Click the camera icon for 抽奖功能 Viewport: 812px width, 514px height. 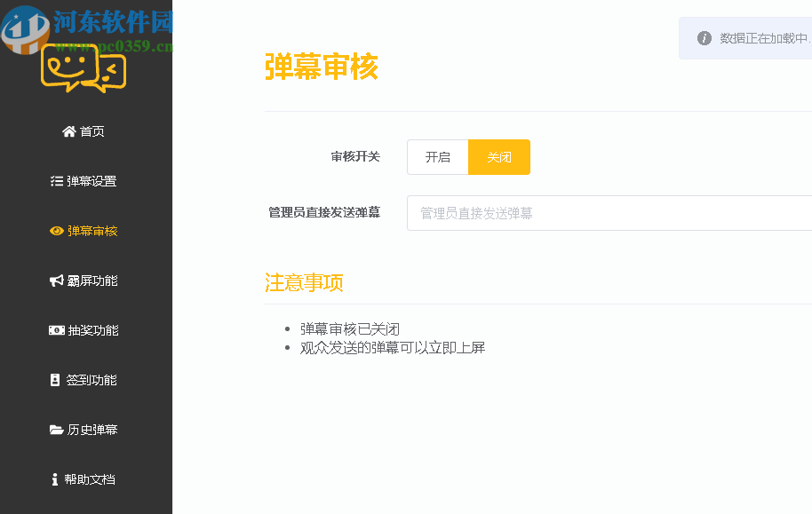(x=56, y=329)
